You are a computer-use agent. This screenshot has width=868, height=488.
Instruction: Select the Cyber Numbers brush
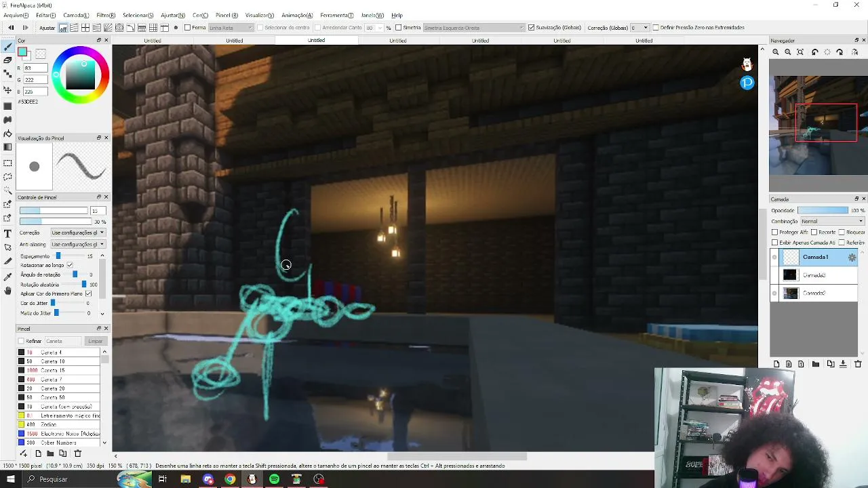point(58,443)
